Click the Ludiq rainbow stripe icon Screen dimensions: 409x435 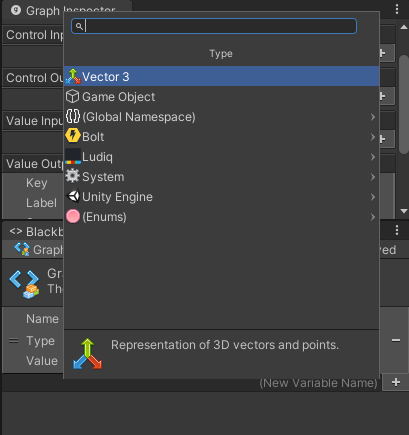(73, 157)
